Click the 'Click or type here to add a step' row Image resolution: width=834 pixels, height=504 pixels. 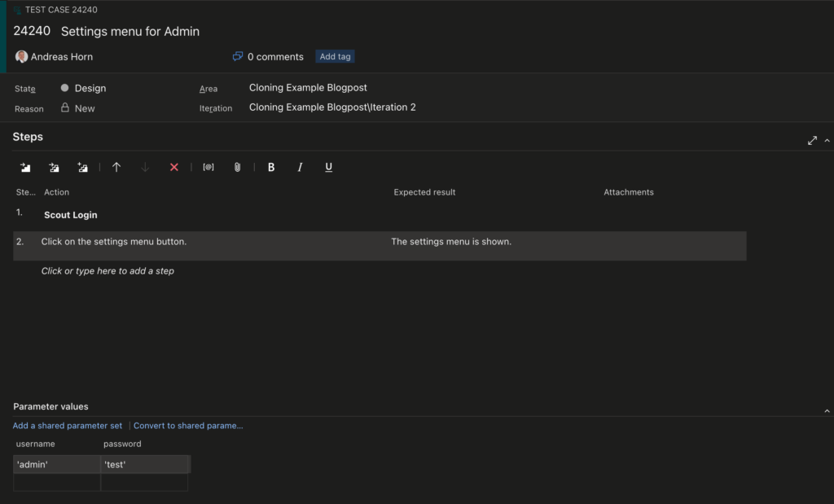108,271
